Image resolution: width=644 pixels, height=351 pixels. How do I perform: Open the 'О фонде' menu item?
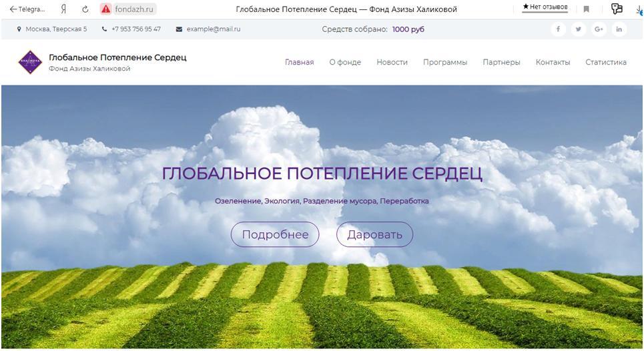pos(345,63)
